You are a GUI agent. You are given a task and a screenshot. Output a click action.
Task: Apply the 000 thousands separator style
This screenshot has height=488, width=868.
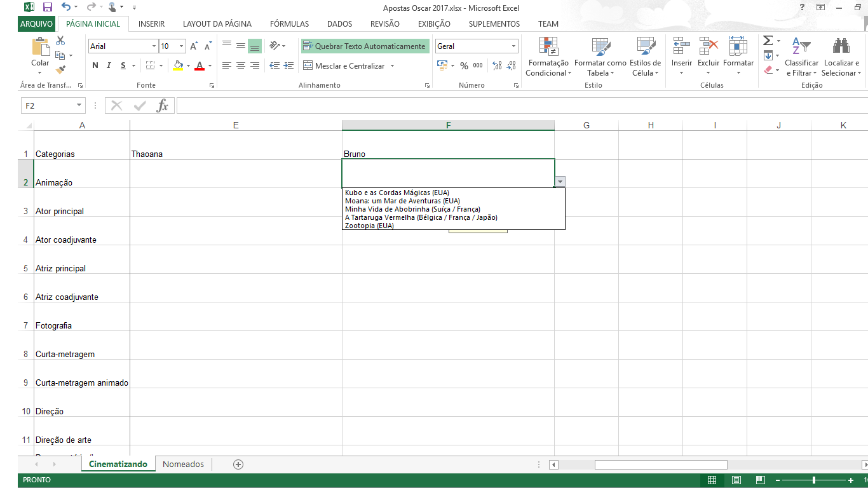click(478, 65)
